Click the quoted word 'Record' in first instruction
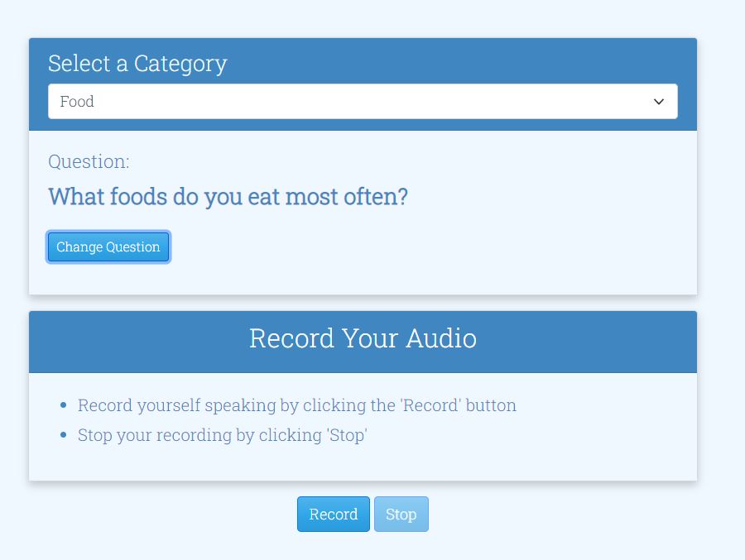Viewport: 745px width, 560px height. (x=430, y=405)
